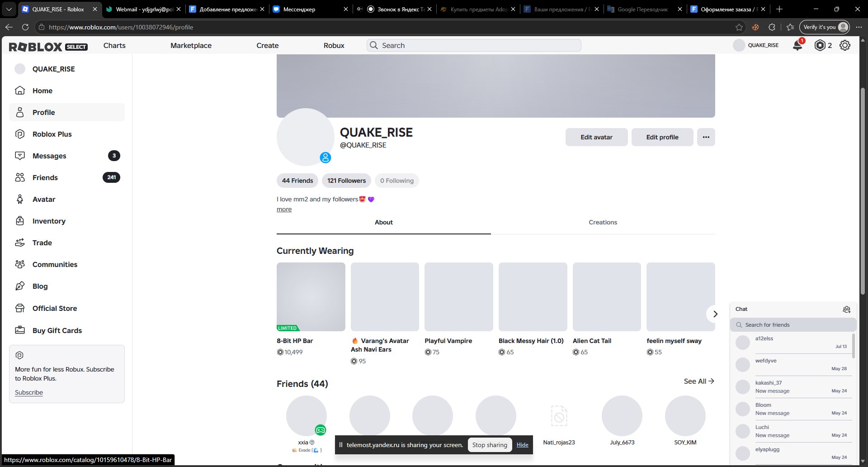
Task: Click the browser address bar URL
Action: 121,27
